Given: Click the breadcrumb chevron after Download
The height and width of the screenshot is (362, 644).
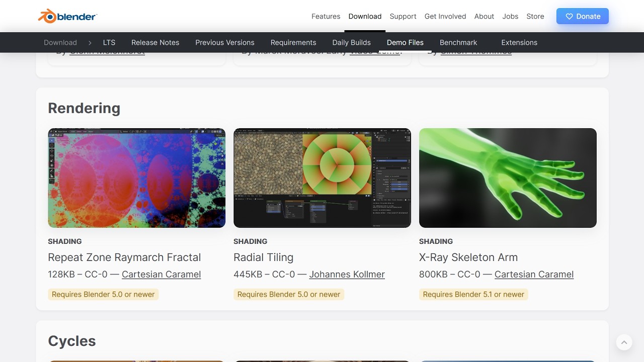Looking at the screenshot, I should (x=90, y=43).
